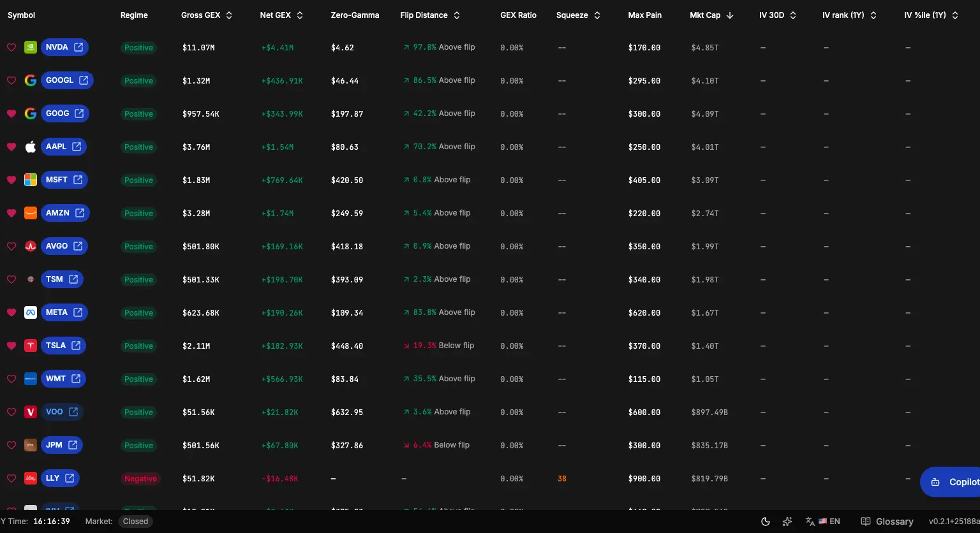Click the Zero-Gamma column header
Viewport: 980px width, 533px height.
coord(355,15)
